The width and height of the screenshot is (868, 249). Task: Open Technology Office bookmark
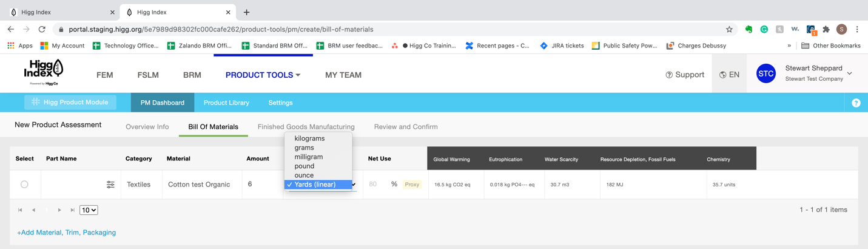[125, 46]
